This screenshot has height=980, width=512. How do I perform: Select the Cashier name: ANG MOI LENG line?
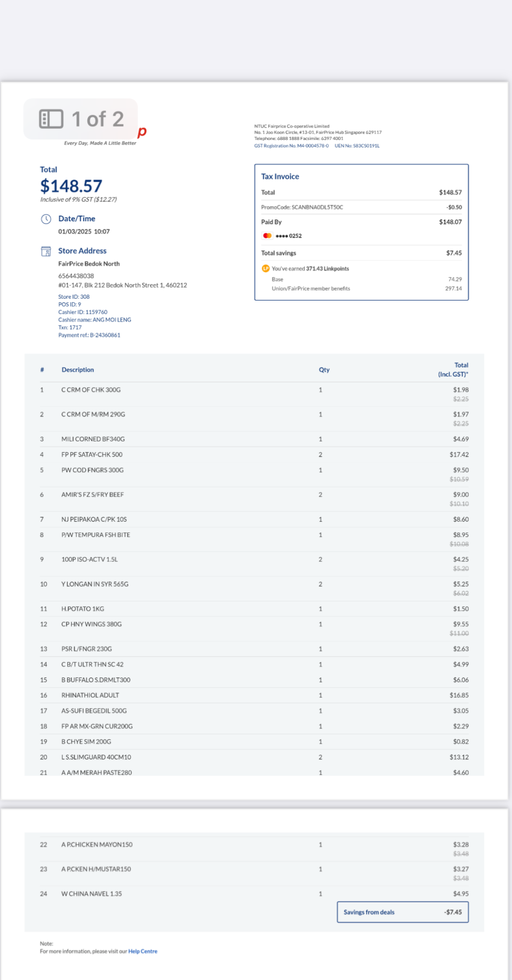[x=95, y=320]
